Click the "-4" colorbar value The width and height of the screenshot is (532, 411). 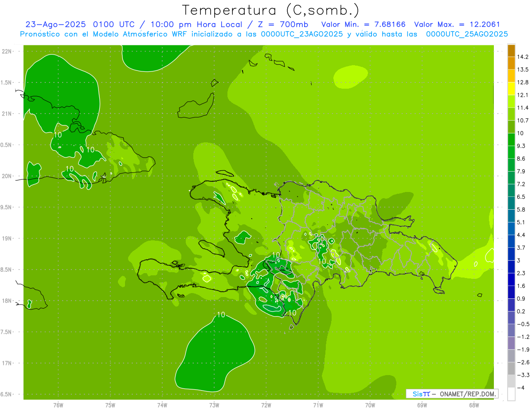(520, 388)
